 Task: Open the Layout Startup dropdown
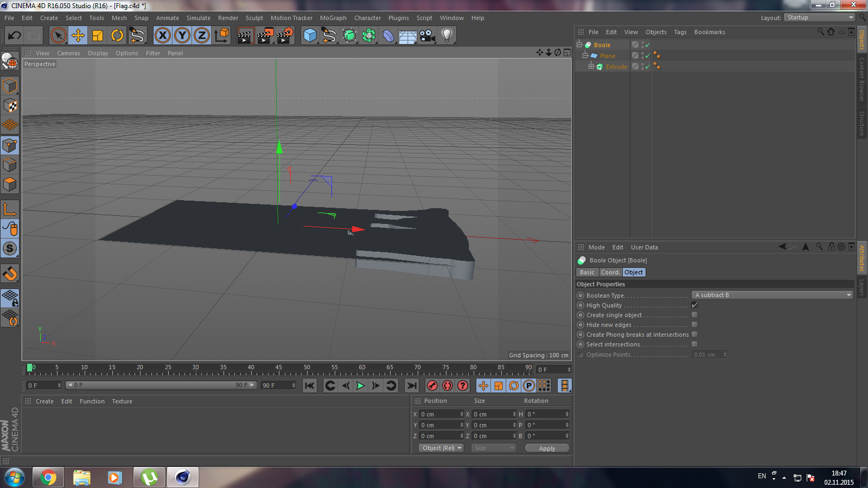tap(820, 17)
